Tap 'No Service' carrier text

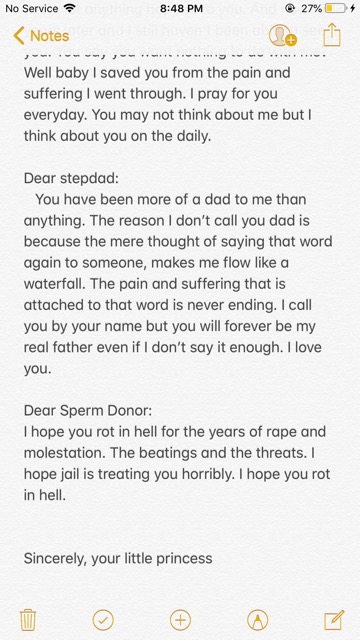[31, 8]
